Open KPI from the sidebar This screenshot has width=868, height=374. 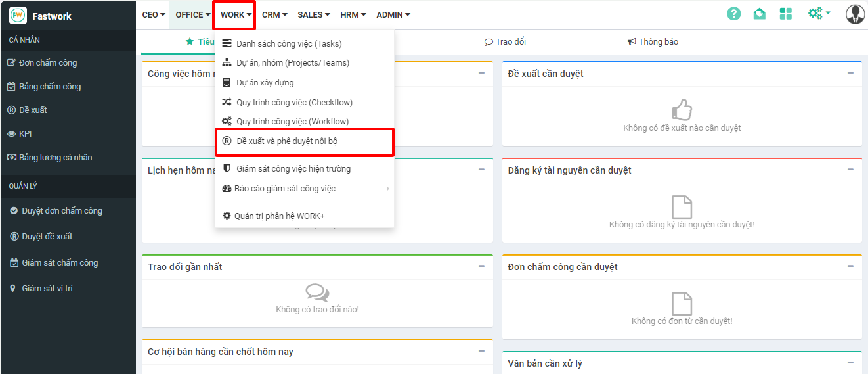tap(25, 133)
